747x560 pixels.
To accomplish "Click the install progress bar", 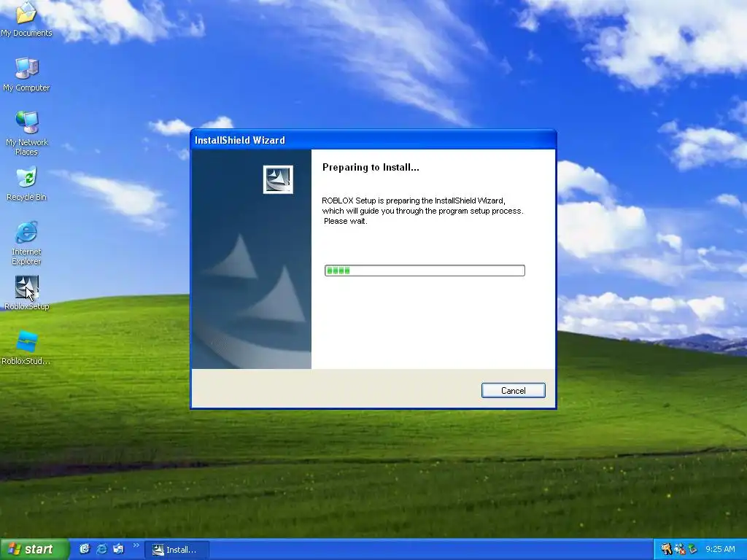I will (x=425, y=271).
